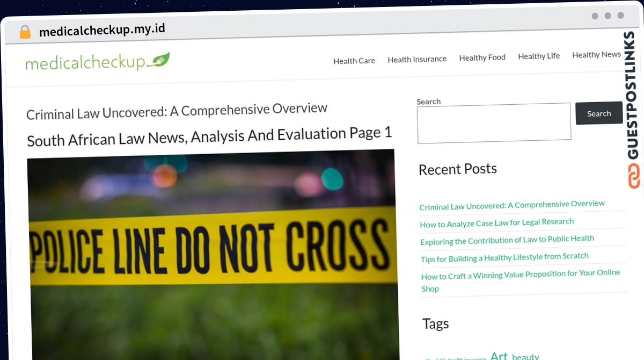Select Healthy Food in navigation

(482, 57)
